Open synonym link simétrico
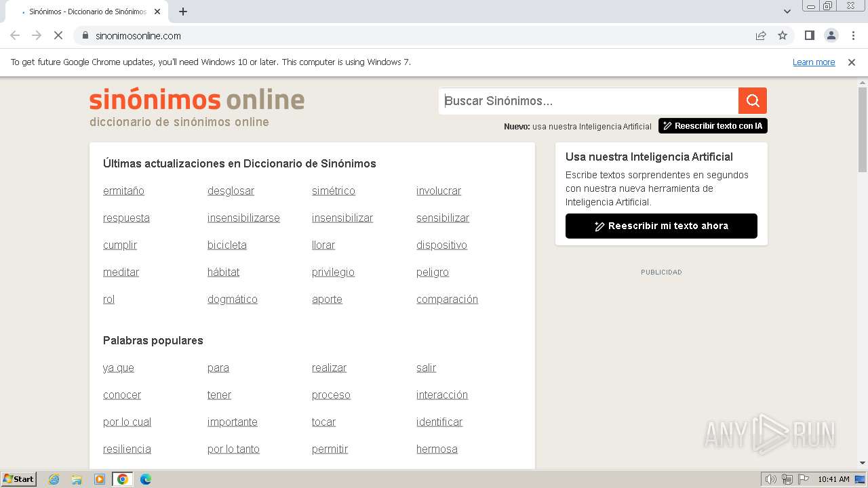Screen dimensions: 868x488 [x=334, y=191]
